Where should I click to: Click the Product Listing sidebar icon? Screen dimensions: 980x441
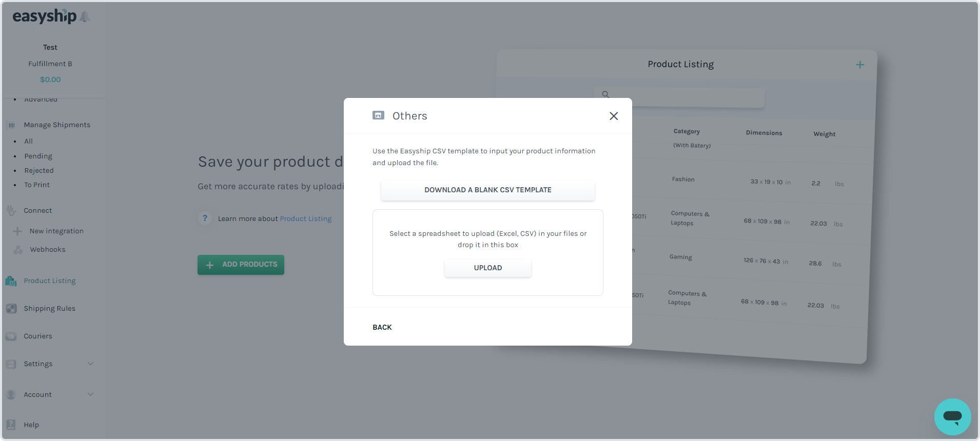tap(11, 280)
